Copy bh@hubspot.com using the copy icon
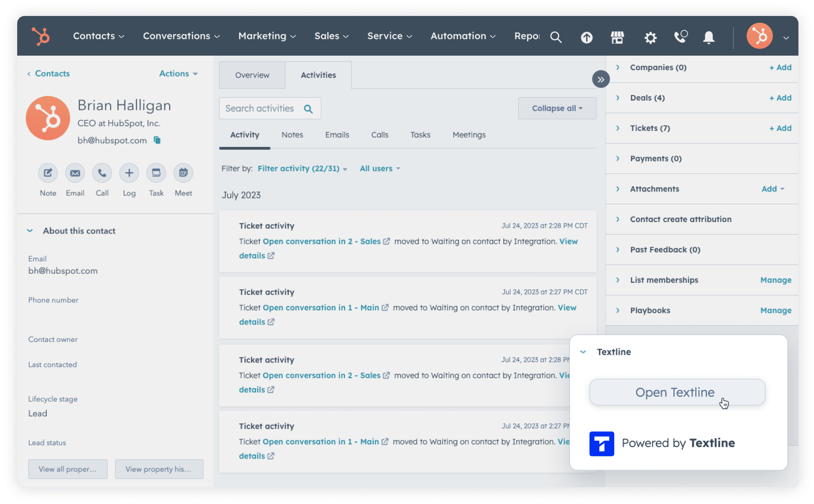Image resolution: width=814 pixels, height=504 pixels. point(157,140)
